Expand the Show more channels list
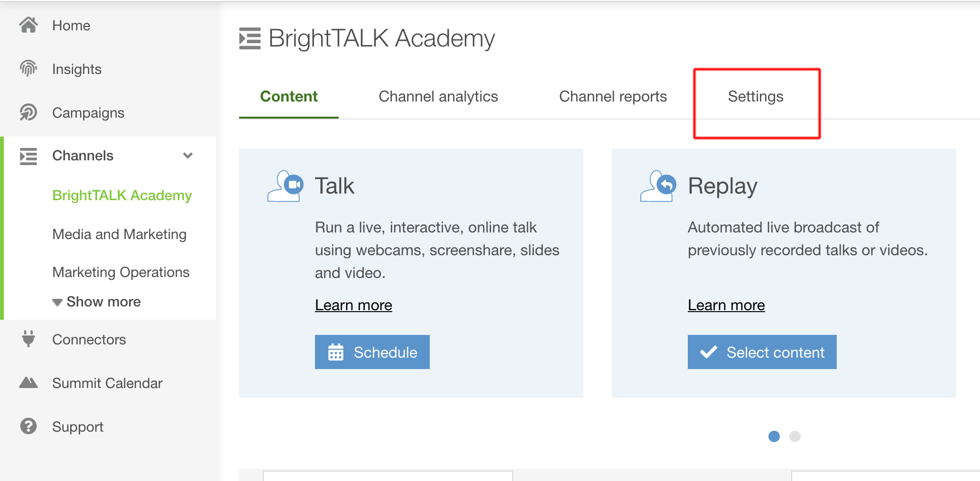980x481 pixels. [x=97, y=302]
